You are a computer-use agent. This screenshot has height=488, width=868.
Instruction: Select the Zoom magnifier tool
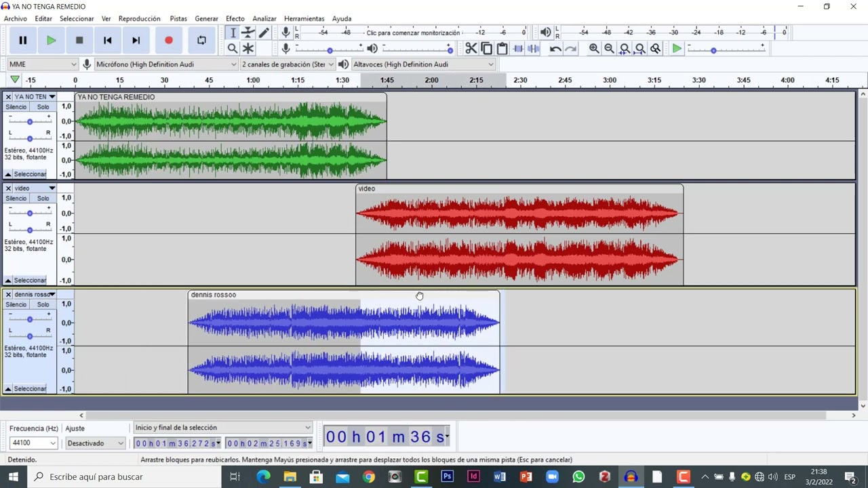pos(233,48)
